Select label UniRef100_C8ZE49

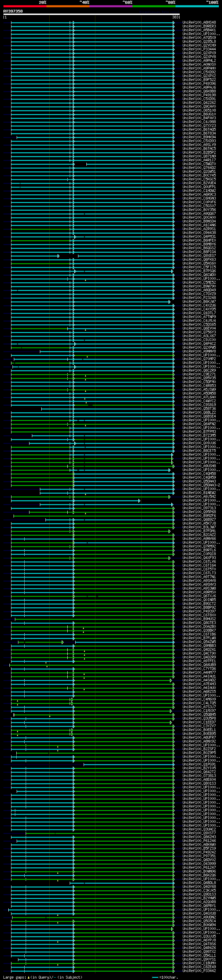199,967
